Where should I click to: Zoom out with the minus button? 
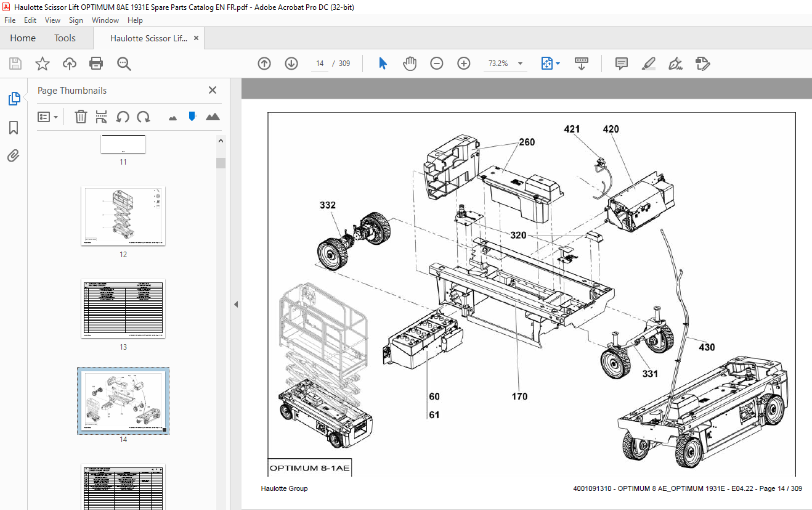click(x=437, y=64)
